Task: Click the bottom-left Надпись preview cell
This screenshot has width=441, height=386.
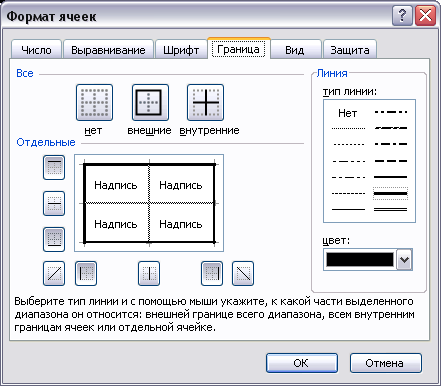Action: pos(117,223)
